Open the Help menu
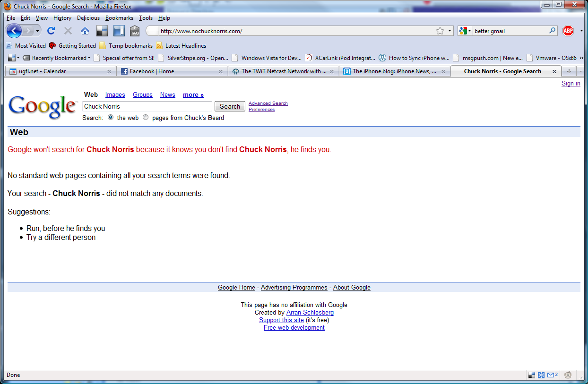Image resolution: width=588 pixels, height=384 pixels. [x=164, y=18]
